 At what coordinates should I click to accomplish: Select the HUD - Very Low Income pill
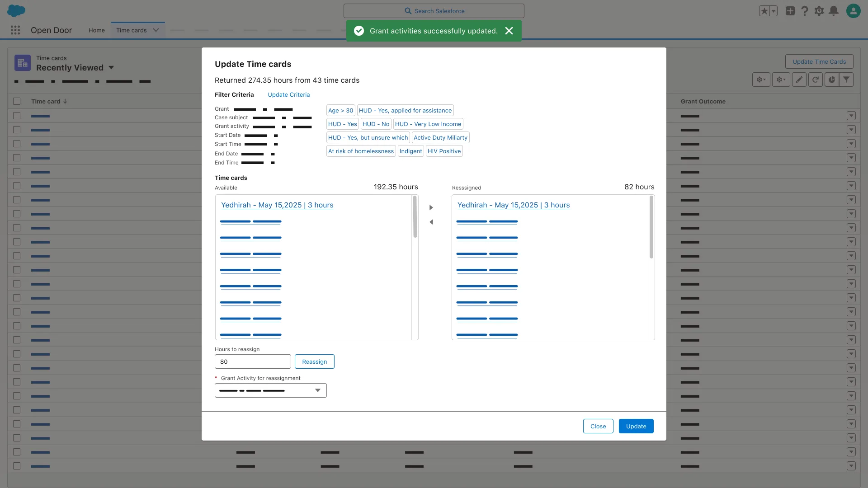(428, 124)
